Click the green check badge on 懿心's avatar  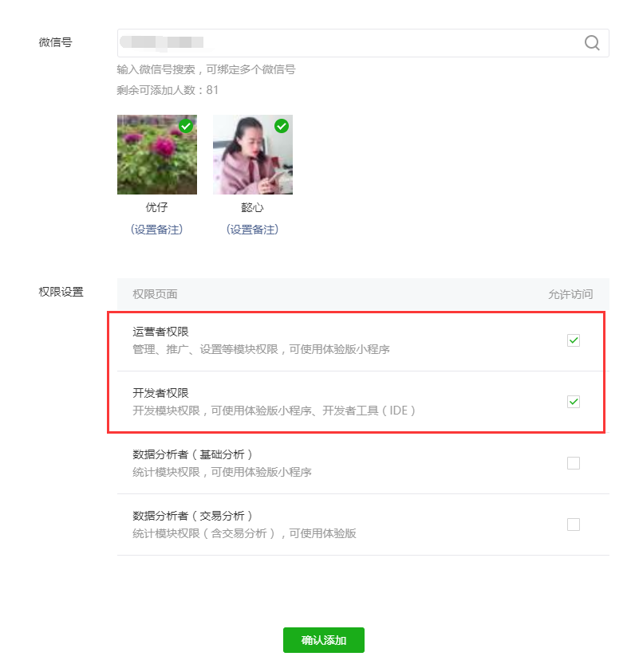(282, 126)
